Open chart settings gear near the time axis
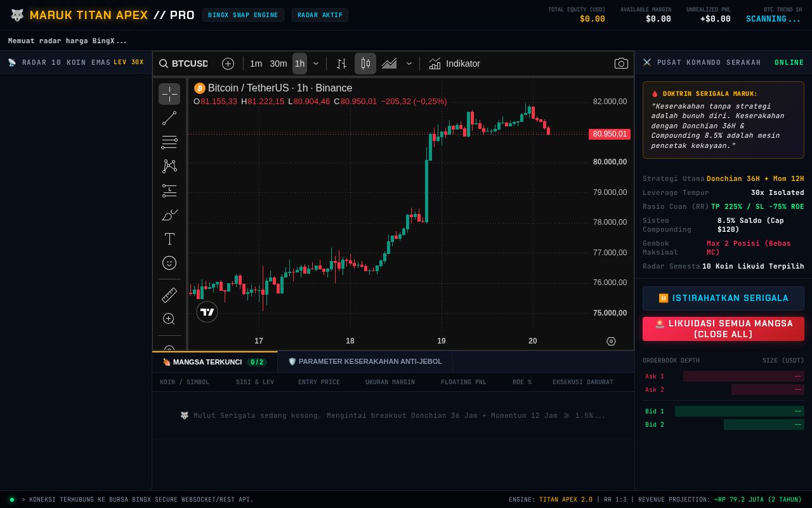Image resolution: width=812 pixels, height=508 pixels. 612,341
